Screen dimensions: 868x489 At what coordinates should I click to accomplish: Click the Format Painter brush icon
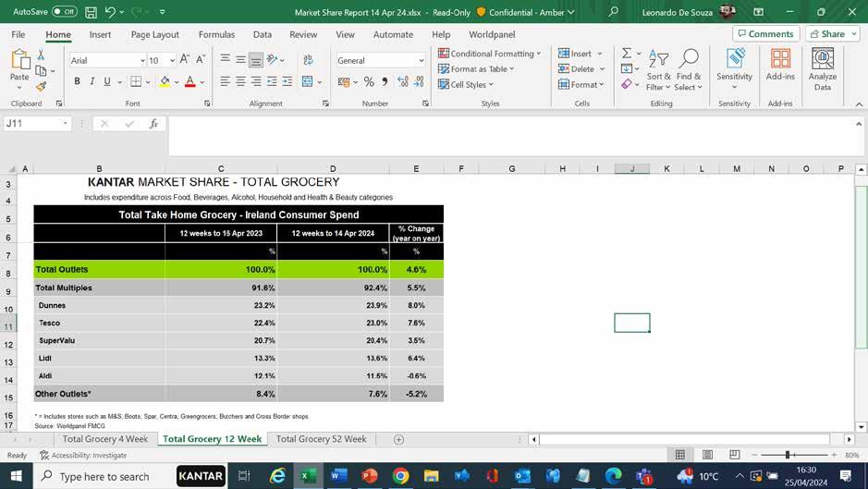pyautogui.click(x=41, y=86)
